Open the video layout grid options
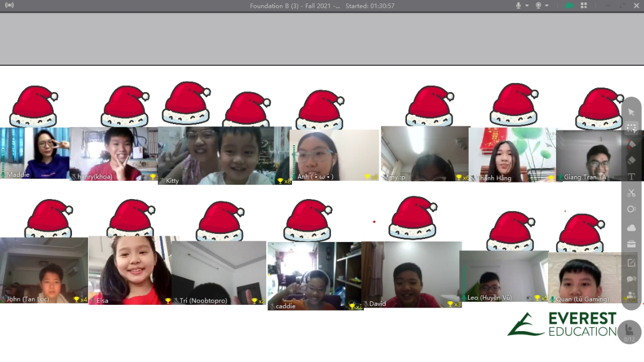 (584, 6)
